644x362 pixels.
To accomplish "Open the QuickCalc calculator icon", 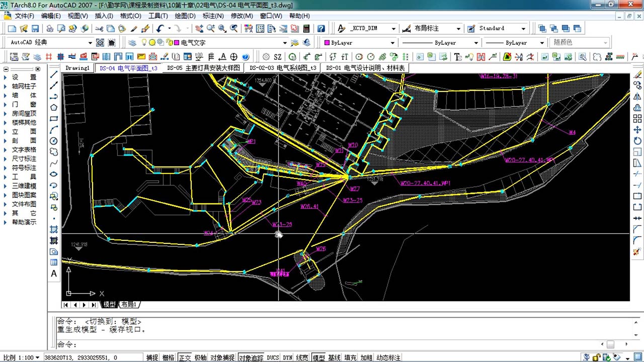I will [306, 29].
